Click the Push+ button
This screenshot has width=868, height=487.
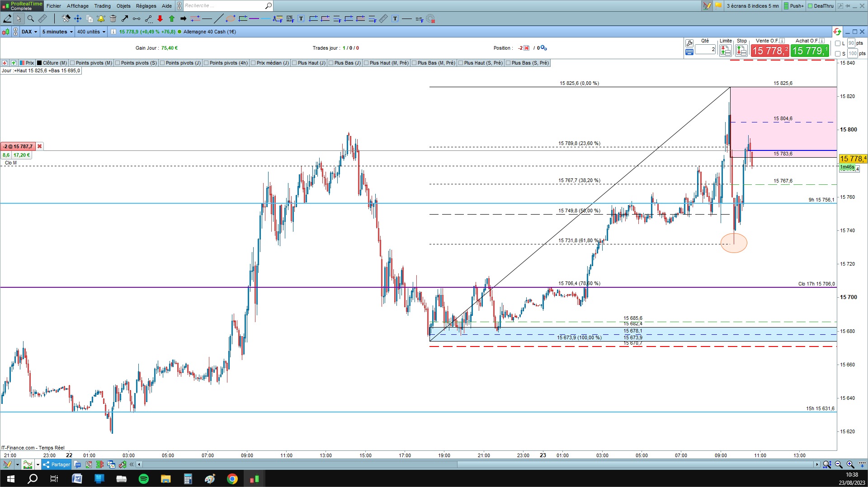point(794,6)
